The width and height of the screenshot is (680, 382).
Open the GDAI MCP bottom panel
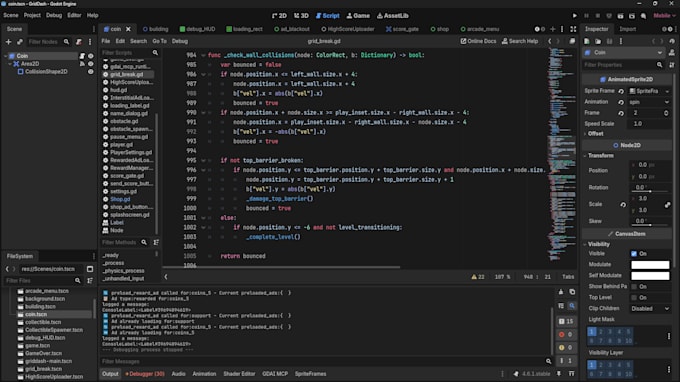click(x=275, y=374)
